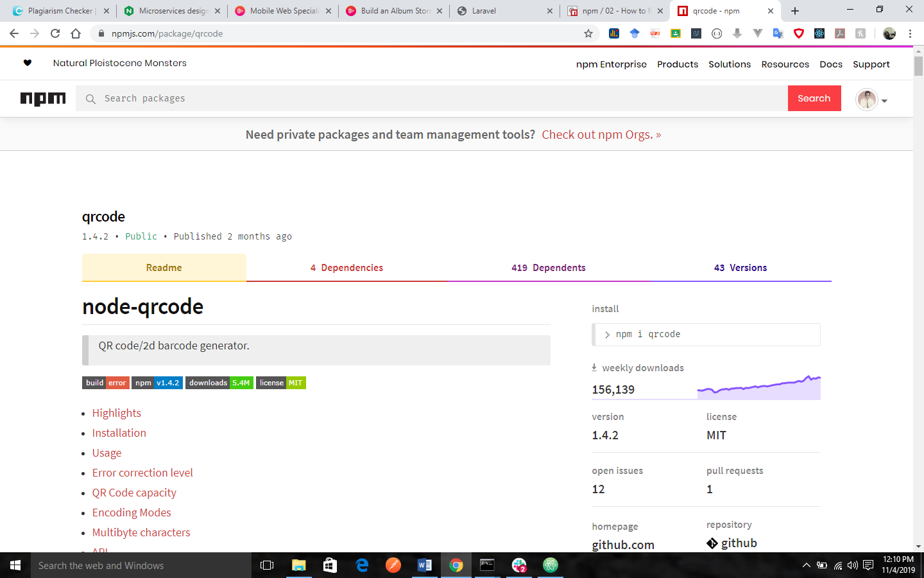
Task: Click the Udacity extension icon
Action: point(696,33)
